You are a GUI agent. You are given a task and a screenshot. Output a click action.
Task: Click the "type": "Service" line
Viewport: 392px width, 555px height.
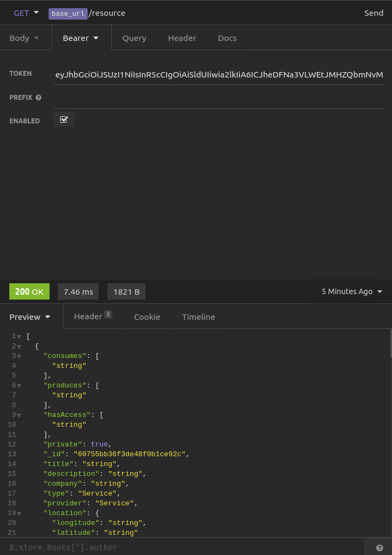pyautogui.click(x=82, y=493)
